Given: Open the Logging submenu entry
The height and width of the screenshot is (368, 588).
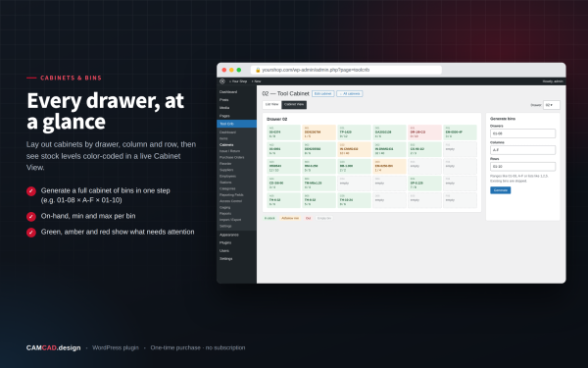Looking at the screenshot, I should point(224,207).
